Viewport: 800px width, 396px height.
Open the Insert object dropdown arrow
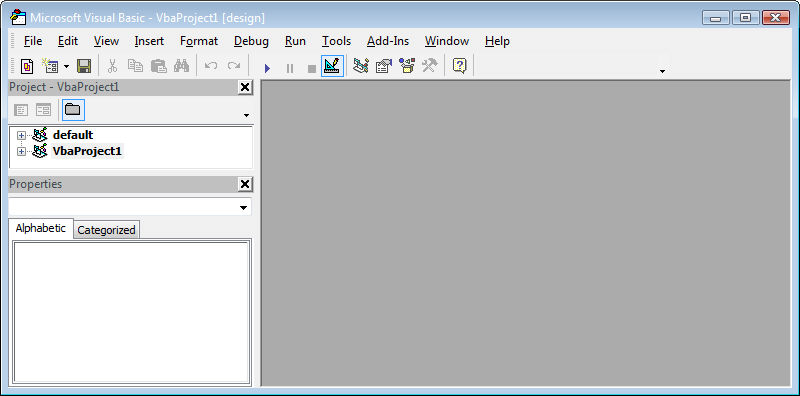(x=66, y=67)
